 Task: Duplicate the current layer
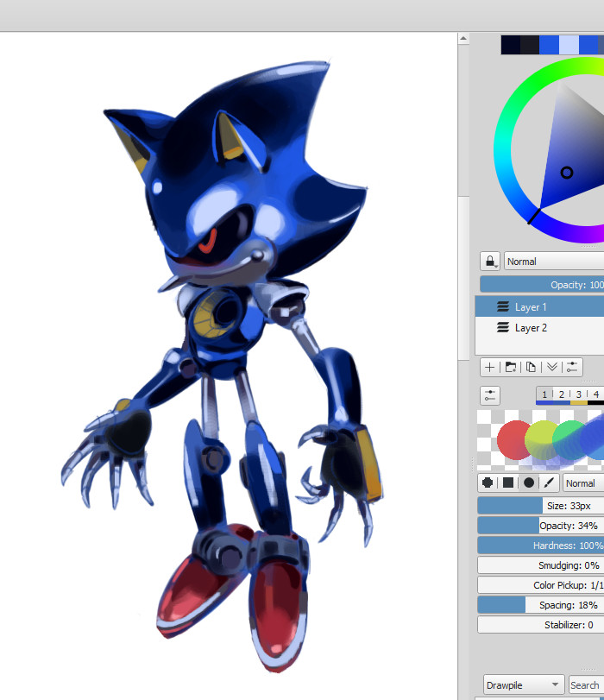[x=531, y=368]
